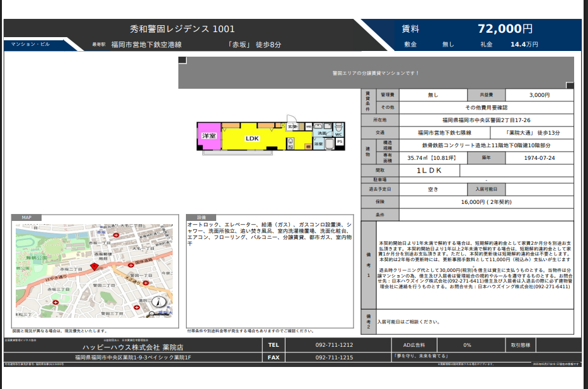Click the red location pin on map
Image resolution: width=588 pixels, height=389 pixels.
click(x=95, y=266)
